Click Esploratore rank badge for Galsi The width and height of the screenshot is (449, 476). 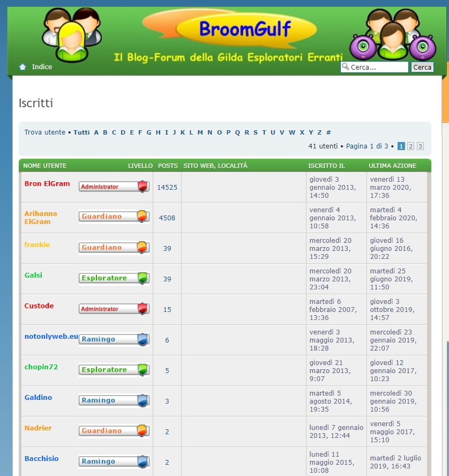pyautogui.click(x=114, y=278)
